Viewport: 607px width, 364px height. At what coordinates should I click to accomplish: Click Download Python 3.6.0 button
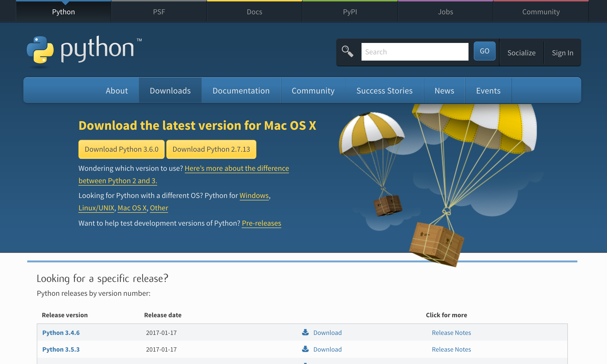pyautogui.click(x=121, y=149)
